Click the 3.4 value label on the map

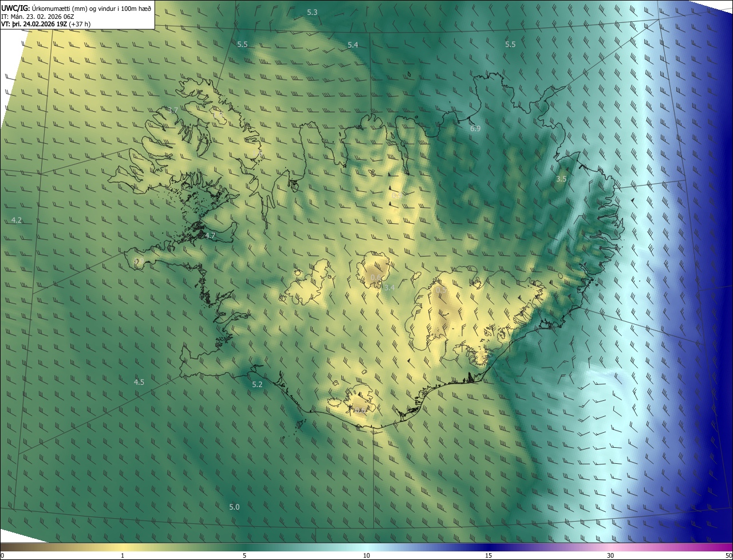(389, 287)
